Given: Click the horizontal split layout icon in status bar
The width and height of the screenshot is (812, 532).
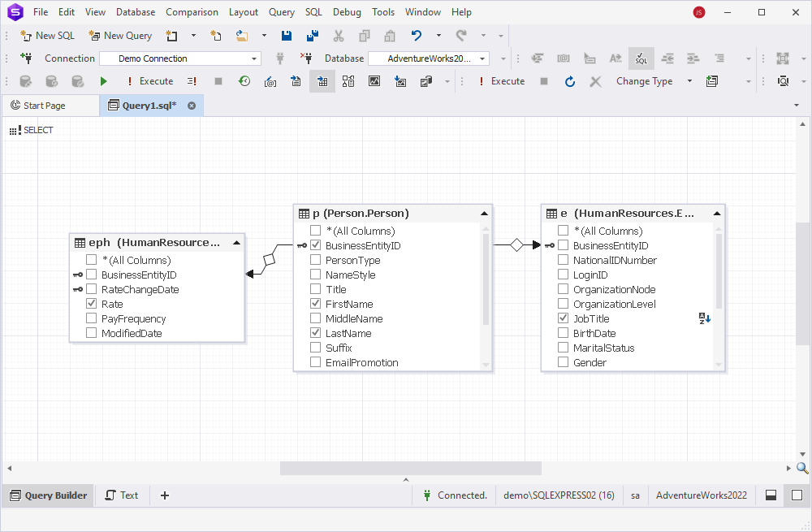Looking at the screenshot, I should [x=771, y=495].
